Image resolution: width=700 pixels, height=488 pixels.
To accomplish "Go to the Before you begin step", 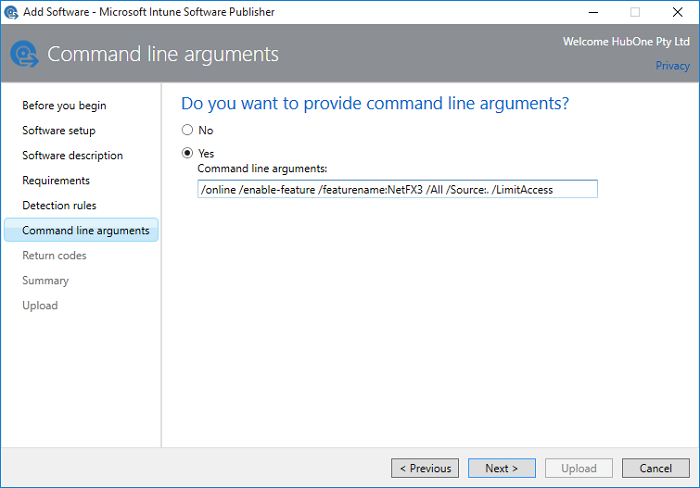I will tap(64, 105).
